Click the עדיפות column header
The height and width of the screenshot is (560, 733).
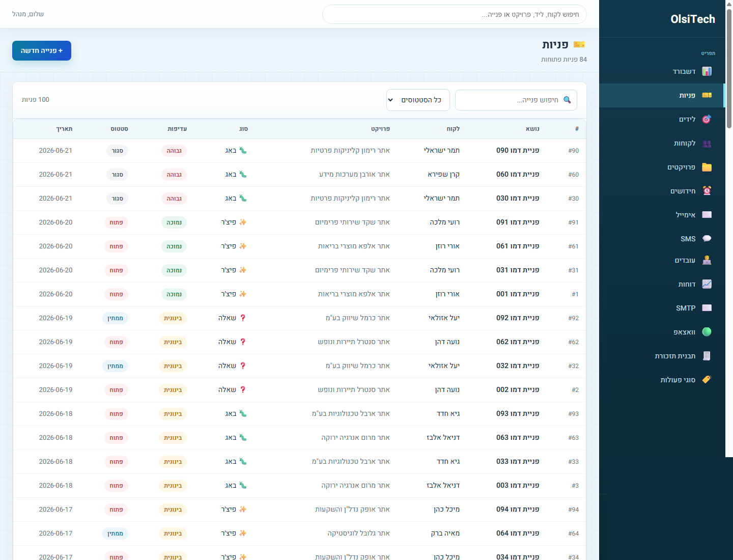click(177, 129)
